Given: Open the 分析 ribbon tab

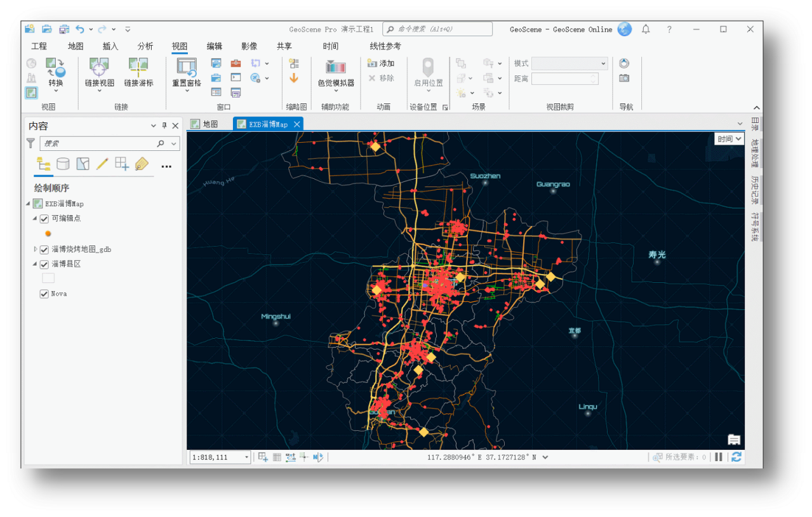Looking at the screenshot, I should (145, 46).
